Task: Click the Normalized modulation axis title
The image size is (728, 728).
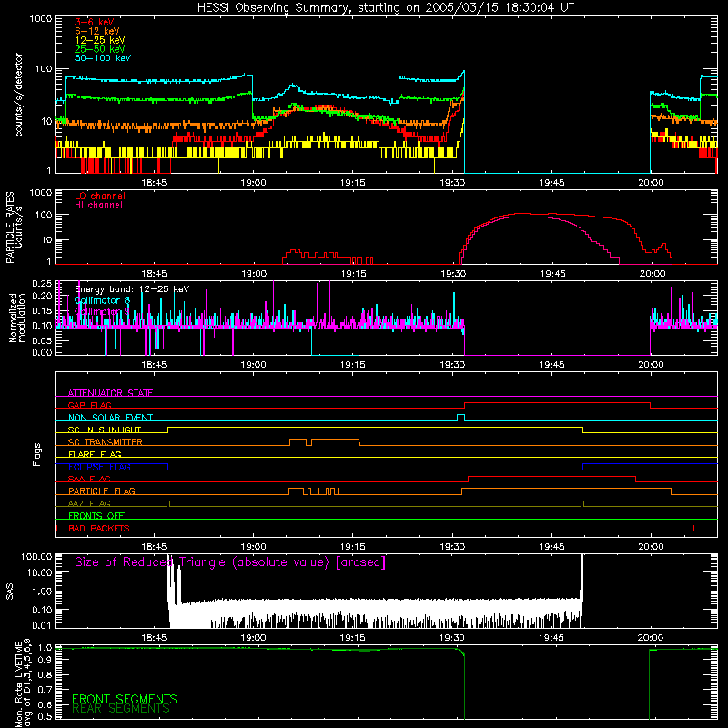Action: [x=17, y=318]
